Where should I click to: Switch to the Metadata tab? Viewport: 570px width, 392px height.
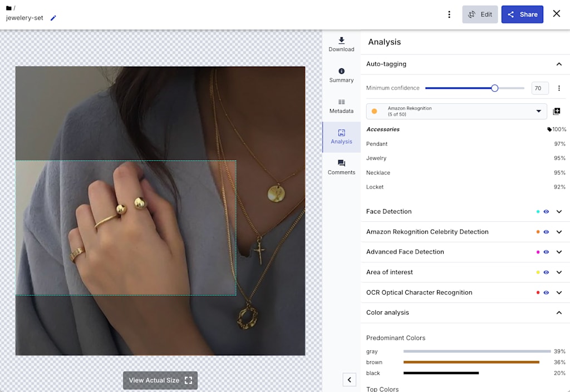click(x=341, y=106)
